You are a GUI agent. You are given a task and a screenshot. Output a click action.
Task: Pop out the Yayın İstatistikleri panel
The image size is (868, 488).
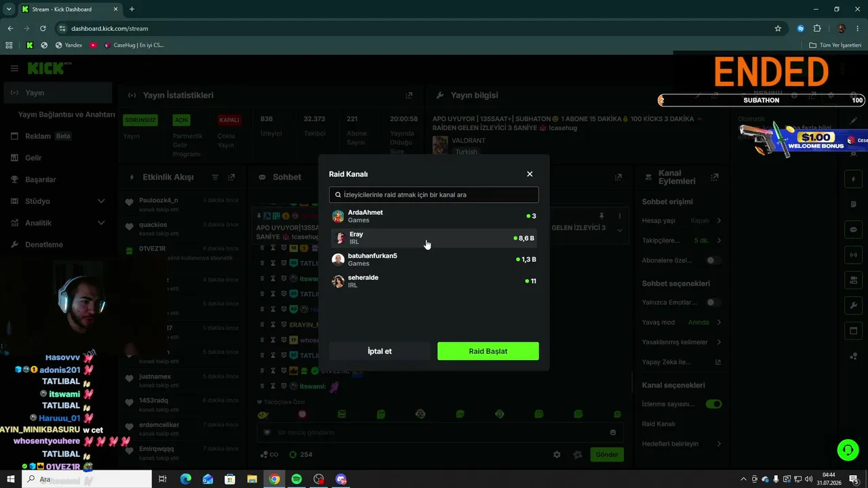coord(409,96)
